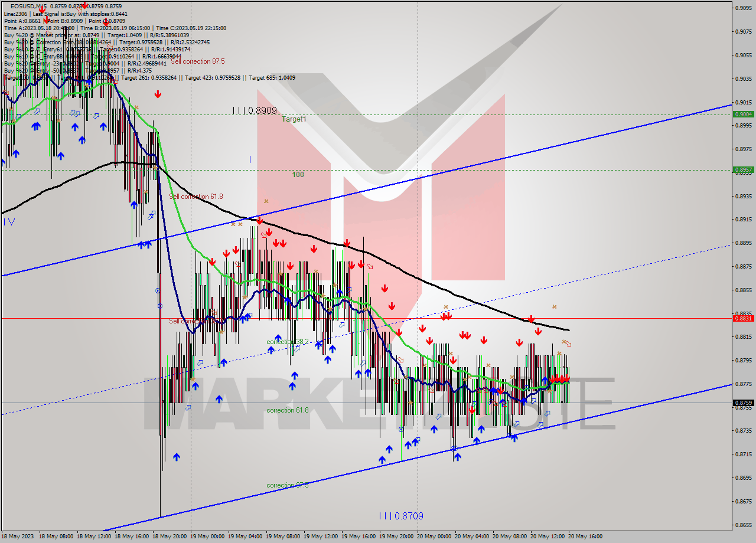Click the 0.8875 price axis label

pos(743,266)
